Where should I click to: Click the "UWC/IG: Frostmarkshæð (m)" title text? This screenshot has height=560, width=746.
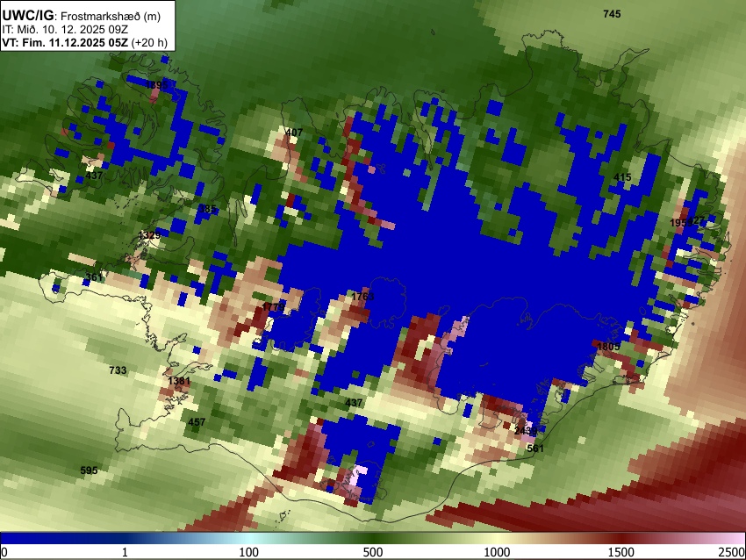pos(82,16)
